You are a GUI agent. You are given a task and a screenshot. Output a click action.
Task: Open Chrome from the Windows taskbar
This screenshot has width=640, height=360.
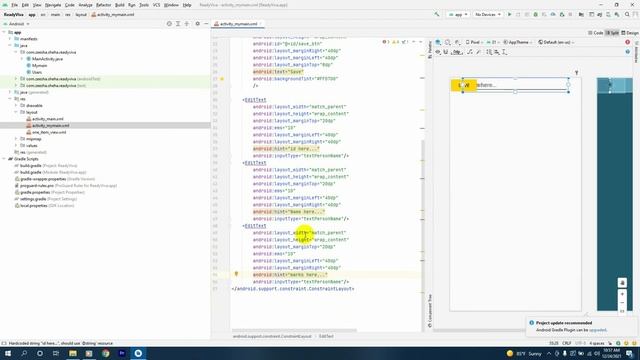tap(106, 353)
